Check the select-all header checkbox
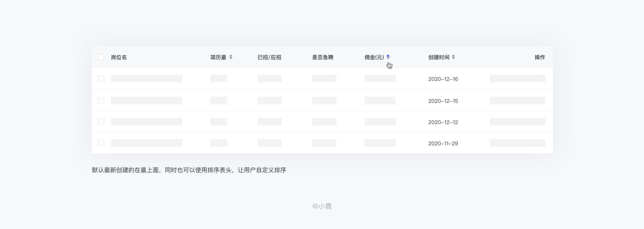Image resolution: width=644 pixels, height=229 pixels. (x=101, y=57)
